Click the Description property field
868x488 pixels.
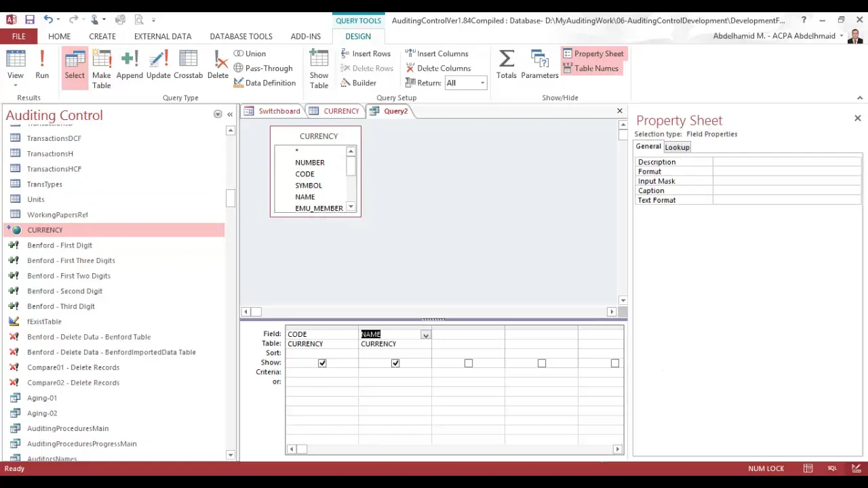tap(787, 162)
